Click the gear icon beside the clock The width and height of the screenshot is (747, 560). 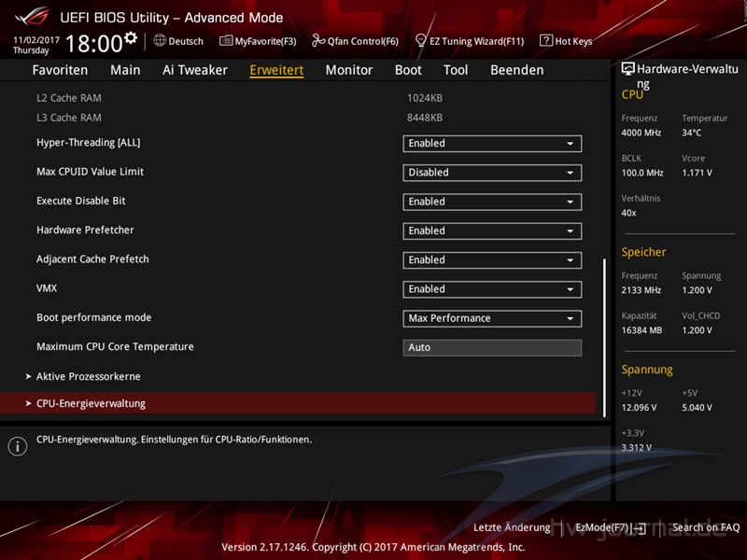point(131,38)
